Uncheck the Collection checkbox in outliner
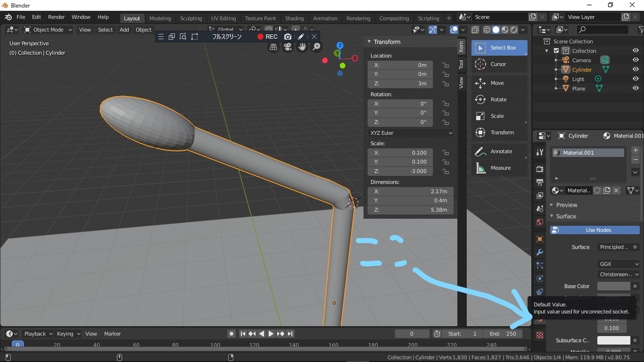644x362 pixels. (557, 51)
